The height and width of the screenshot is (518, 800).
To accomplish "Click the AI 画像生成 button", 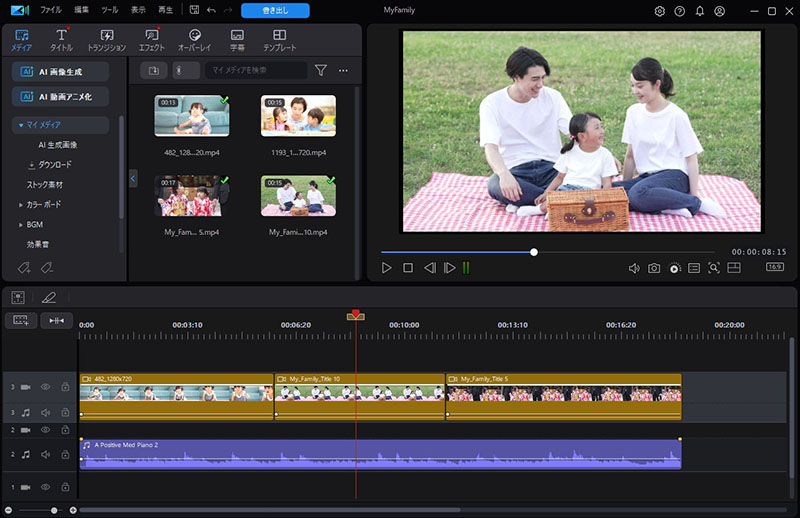I will [60, 72].
